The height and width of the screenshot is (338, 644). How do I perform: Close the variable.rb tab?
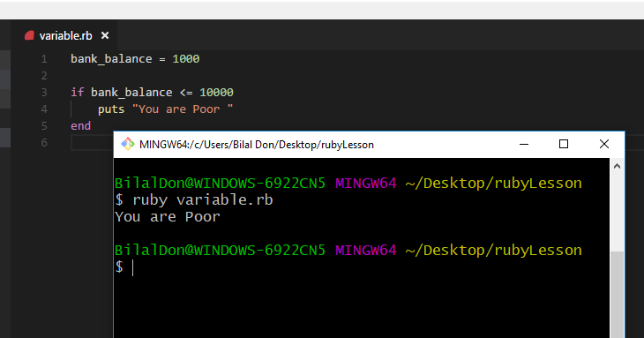[105, 35]
